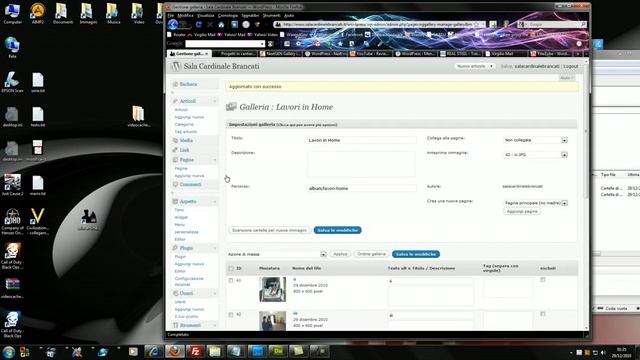Open the Just Cause 2 desktop shortcut

tap(12, 185)
